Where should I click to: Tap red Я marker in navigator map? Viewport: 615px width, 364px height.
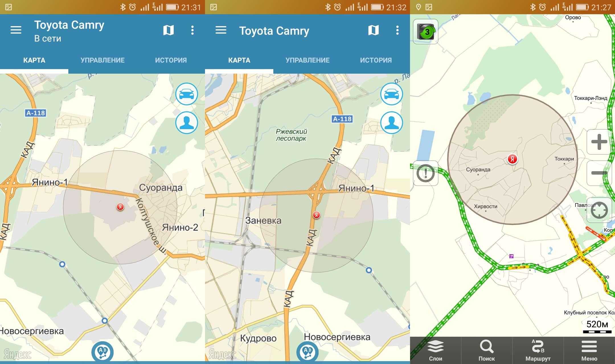pos(512,159)
